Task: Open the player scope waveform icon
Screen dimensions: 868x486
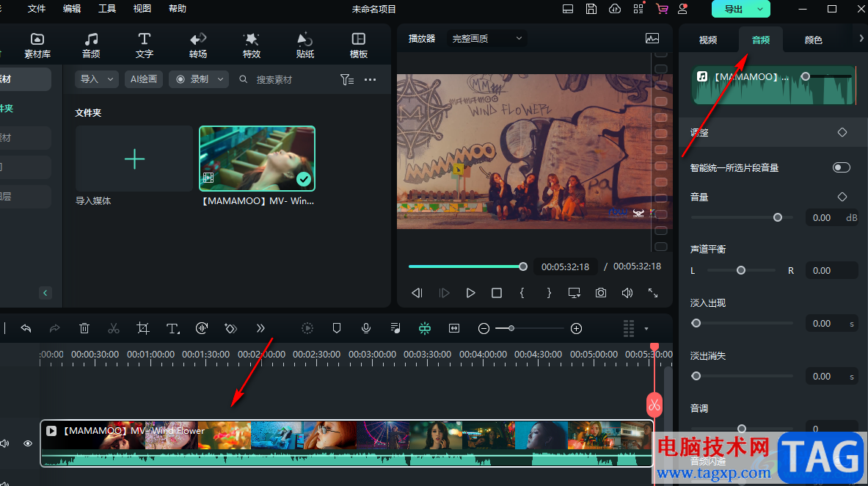Action: [652, 38]
